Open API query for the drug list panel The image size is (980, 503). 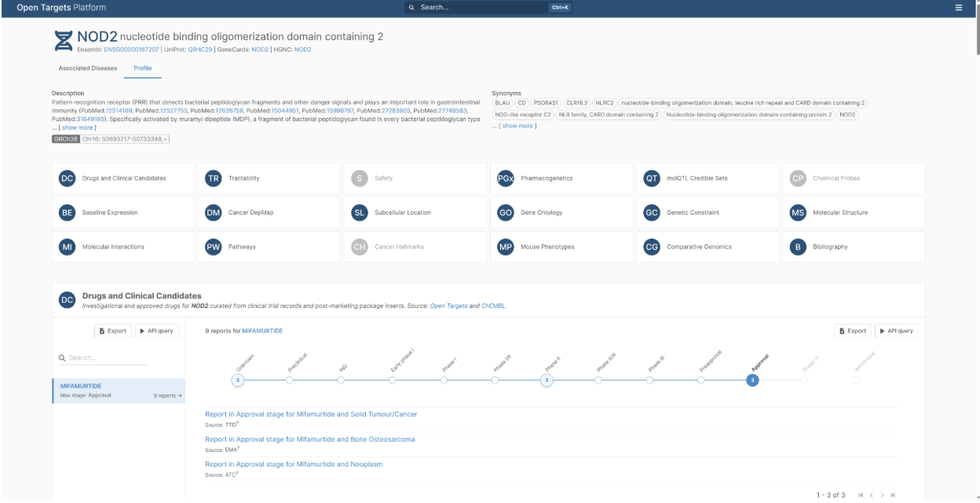[x=156, y=331]
